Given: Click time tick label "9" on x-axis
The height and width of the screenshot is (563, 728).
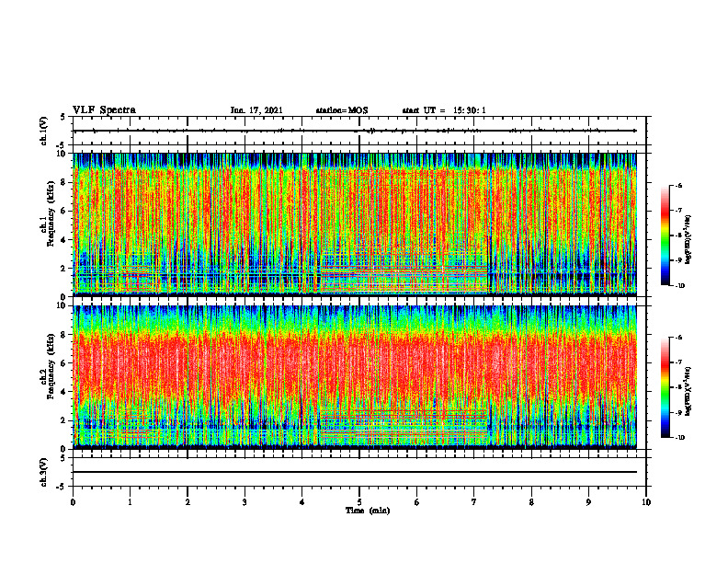Looking at the screenshot, I should [x=588, y=502].
